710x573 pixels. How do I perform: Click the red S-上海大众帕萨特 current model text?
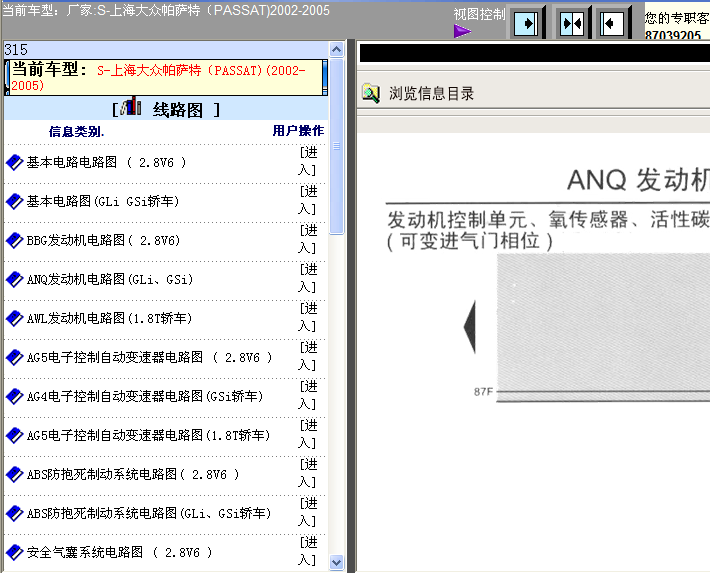[x=158, y=77]
